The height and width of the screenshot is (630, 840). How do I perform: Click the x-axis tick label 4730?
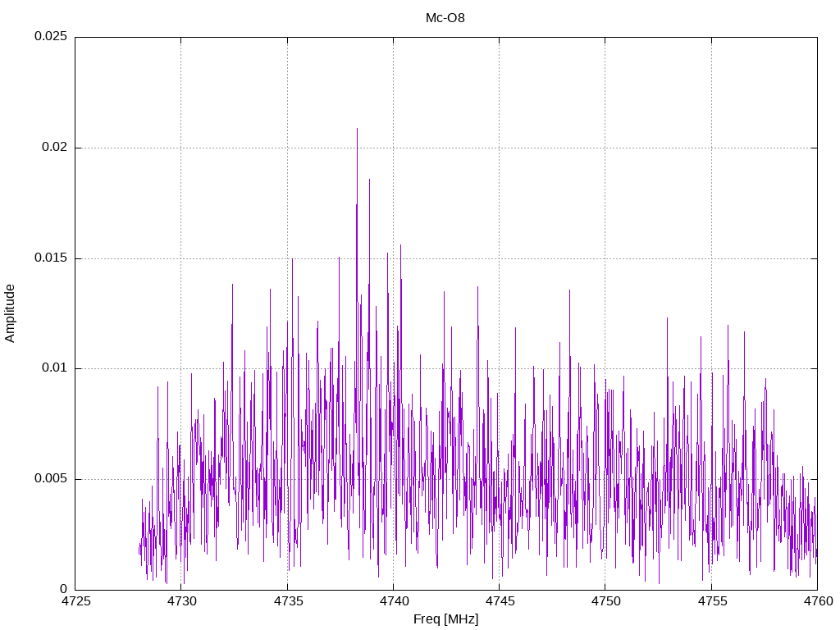181,601
